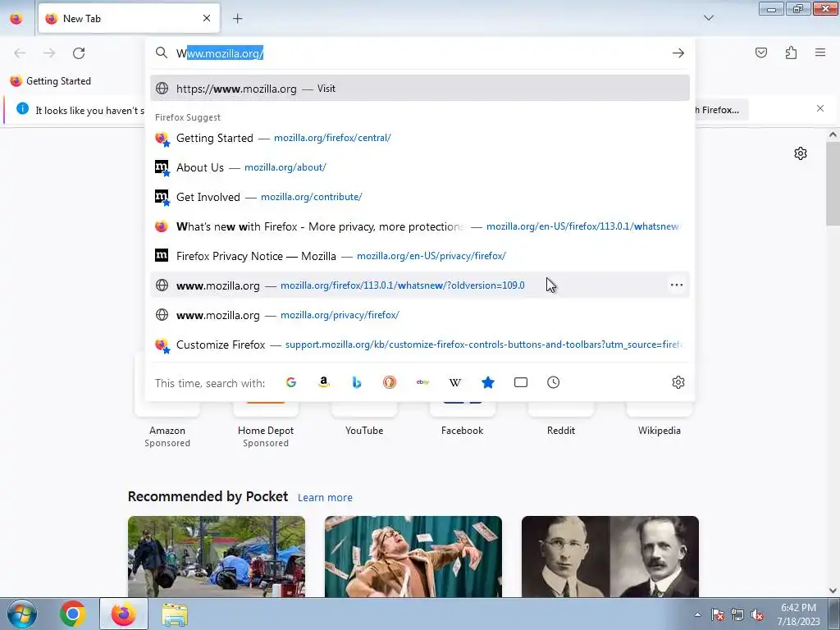Launch Chrome from the taskbar
The image size is (840, 630).
point(73,614)
